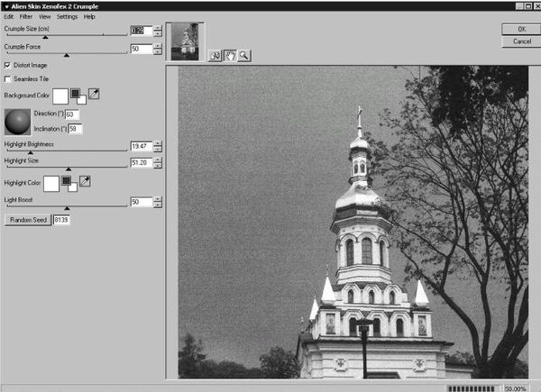Click the preview toggle tool icon left of Hand tool
This screenshot has height=392, width=541.
[215, 55]
